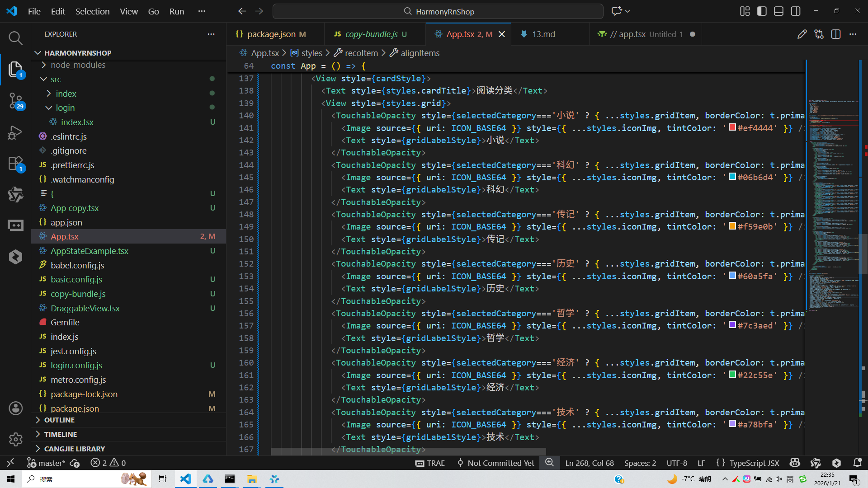Open Run and Debug view
Screen dimensions: 868x488
15,132
